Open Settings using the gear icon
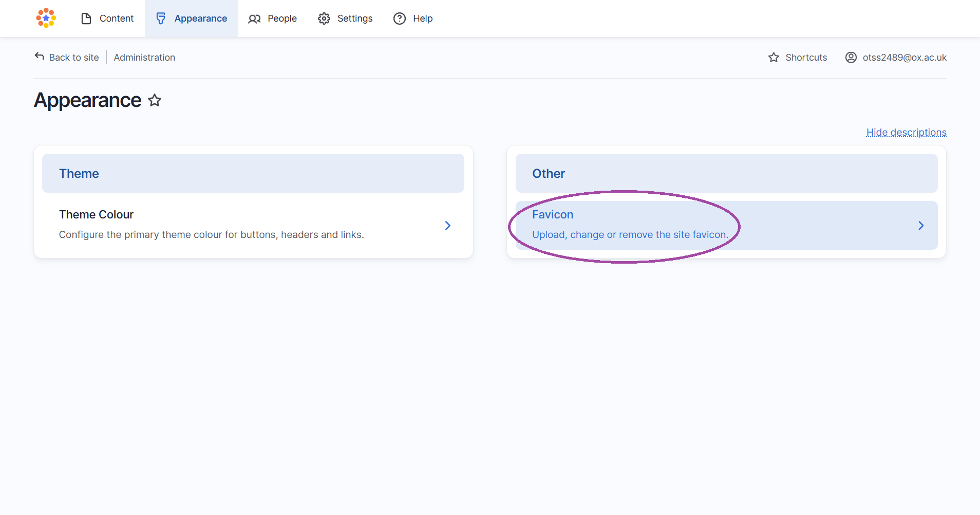 (324, 18)
